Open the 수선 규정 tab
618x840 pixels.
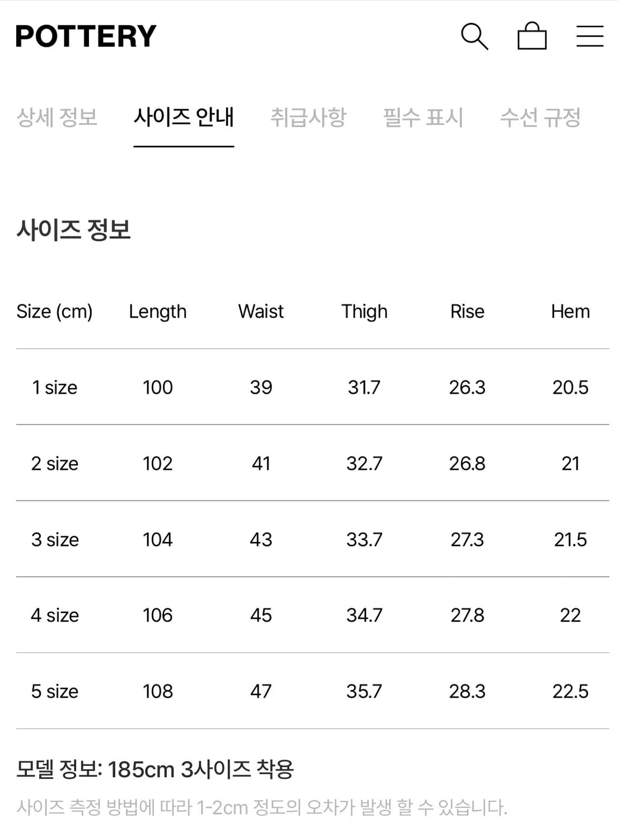point(540,118)
